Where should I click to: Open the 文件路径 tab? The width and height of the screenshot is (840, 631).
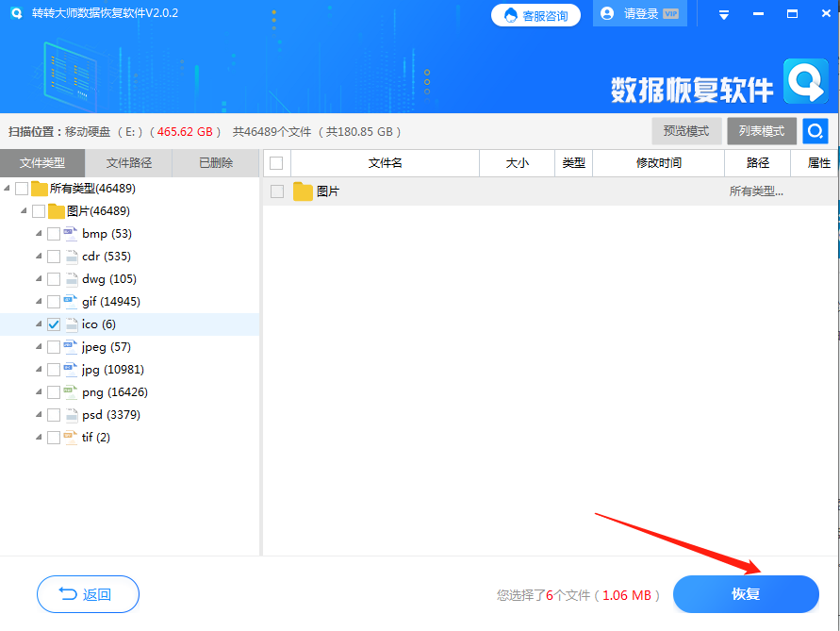point(128,162)
